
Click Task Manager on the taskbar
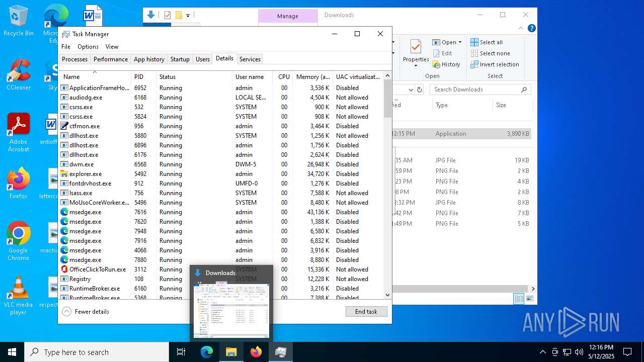[x=281, y=352]
